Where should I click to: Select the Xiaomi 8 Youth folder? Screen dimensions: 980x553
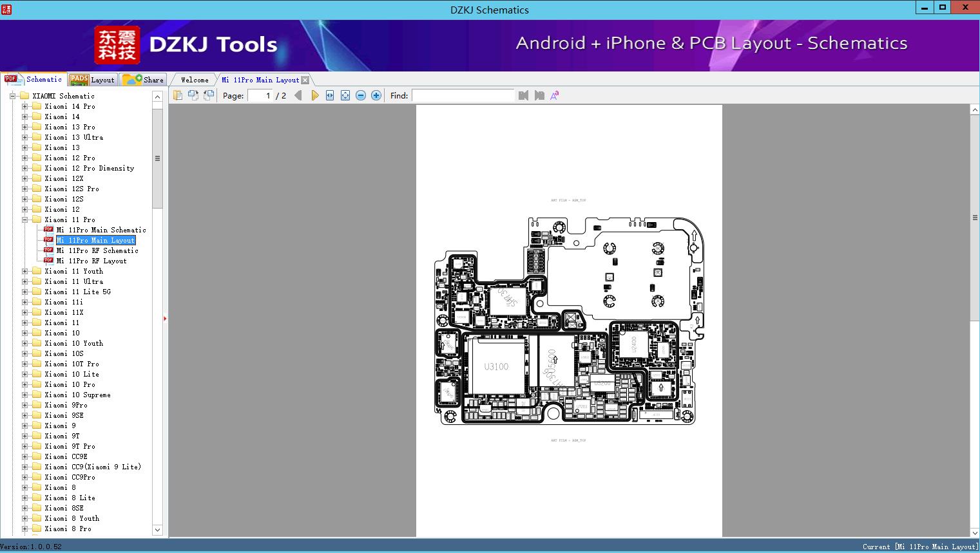(x=72, y=518)
